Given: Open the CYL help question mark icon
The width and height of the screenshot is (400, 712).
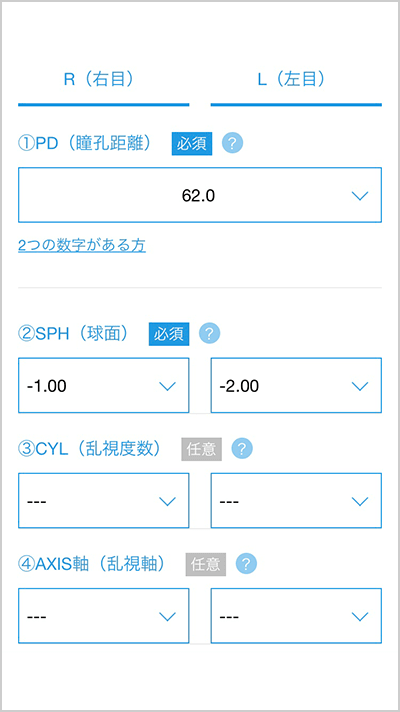Looking at the screenshot, I should coord(242,450).
